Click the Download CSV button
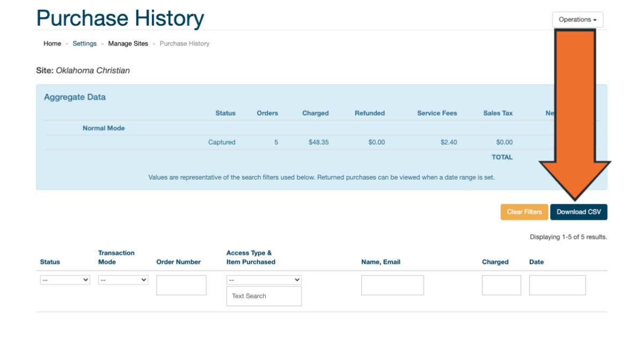This screenshot has width=644, height=362. (579, 212)
